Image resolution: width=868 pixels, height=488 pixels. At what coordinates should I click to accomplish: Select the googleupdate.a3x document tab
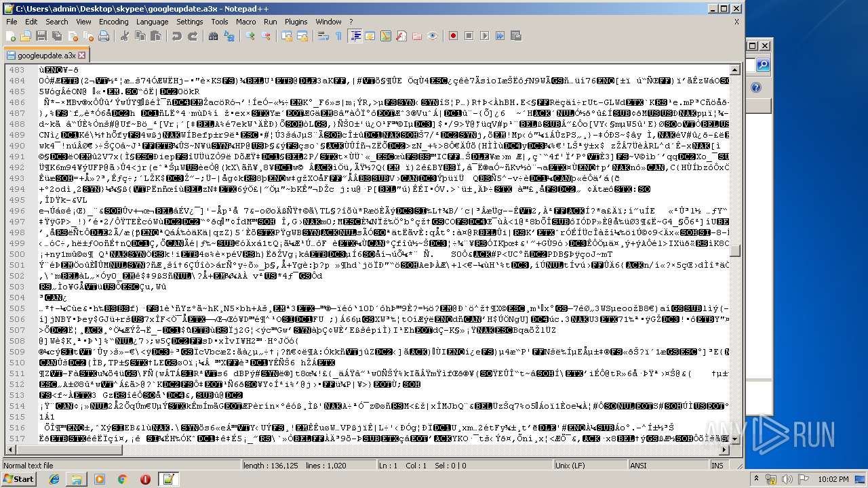pyautogui.click(x=46, y=56)
